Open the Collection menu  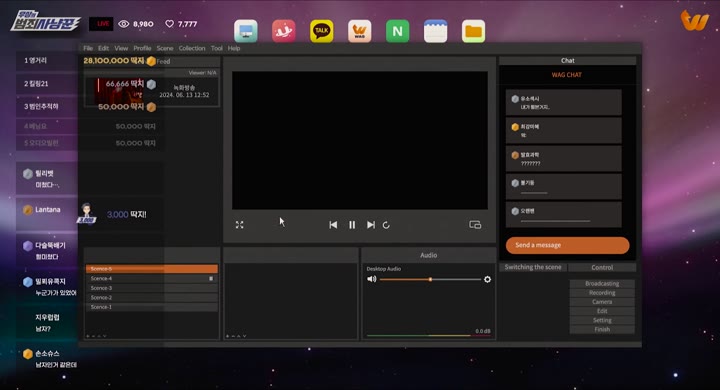coord(192,48)
